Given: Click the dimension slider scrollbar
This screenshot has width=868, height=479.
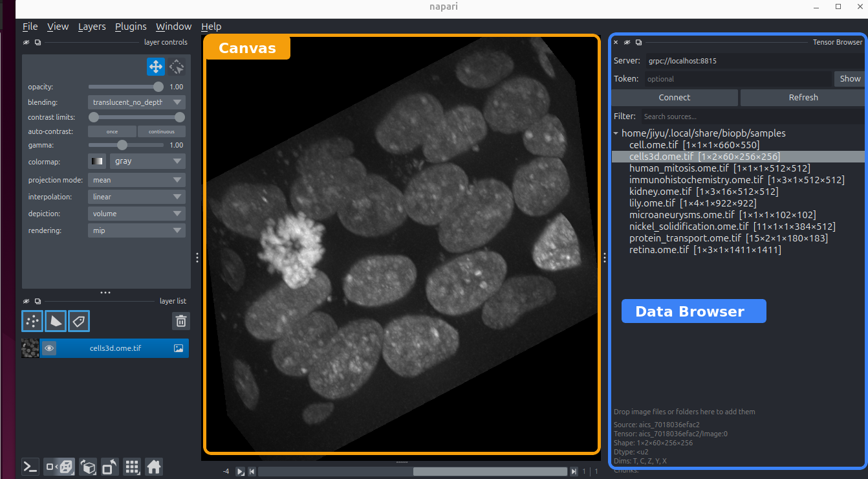Looking at the screenshot, I should (413, 472).
